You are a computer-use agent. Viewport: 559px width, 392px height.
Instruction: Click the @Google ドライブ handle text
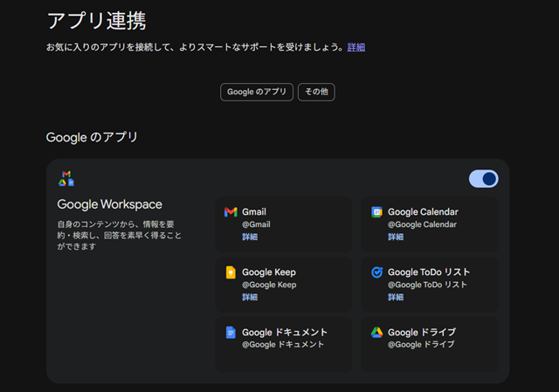[421, 345]
